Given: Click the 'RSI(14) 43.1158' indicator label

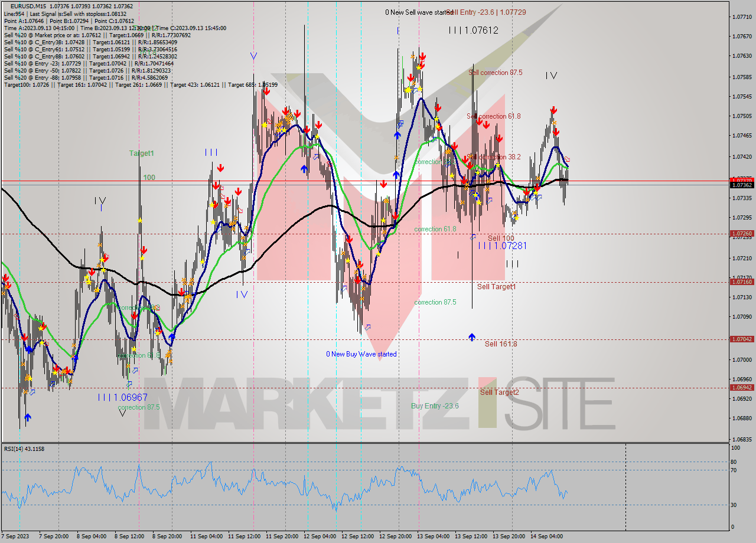Looking at the screenshot, I should pos(24,449).
